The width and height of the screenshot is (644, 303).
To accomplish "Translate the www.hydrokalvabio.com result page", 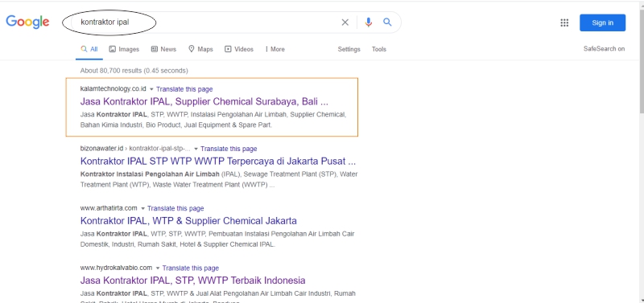I will click(x=191, y=268).
